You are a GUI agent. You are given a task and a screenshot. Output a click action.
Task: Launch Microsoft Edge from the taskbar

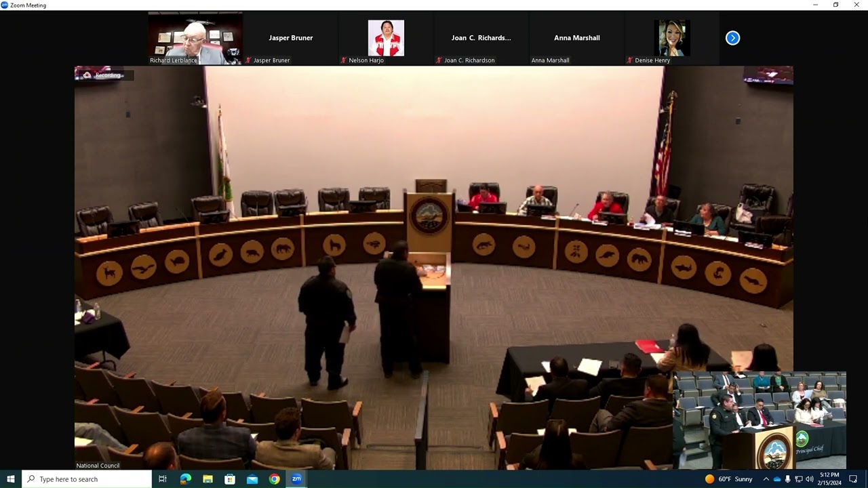click(x=185, y=479)
